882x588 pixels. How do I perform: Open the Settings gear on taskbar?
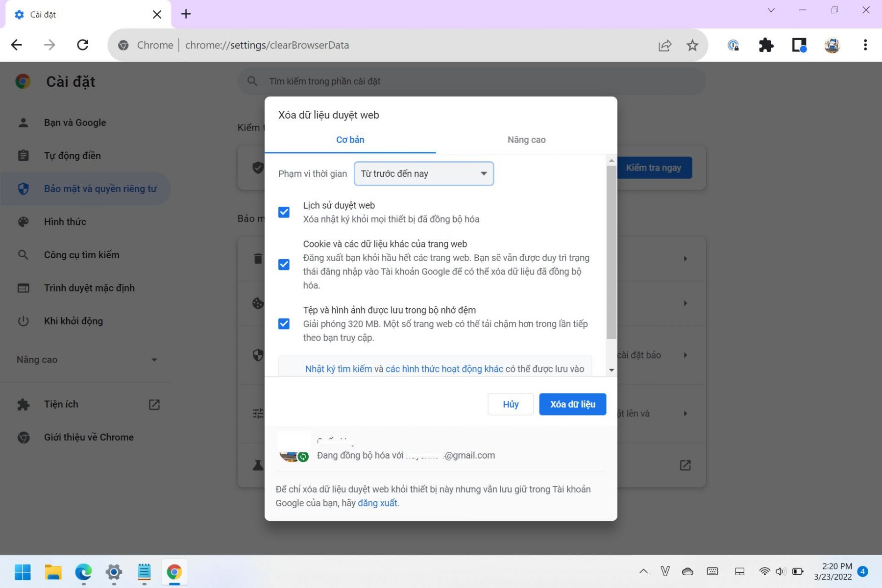[114, 572]
